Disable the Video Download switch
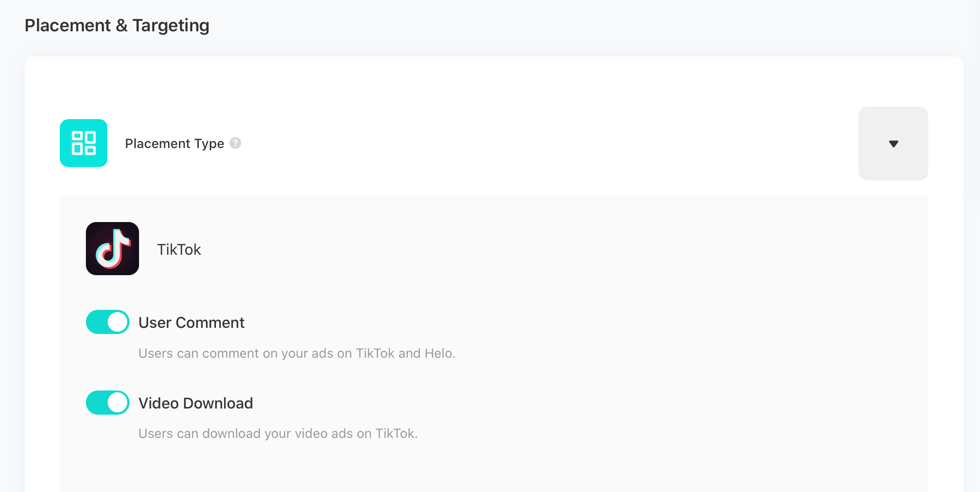This screenshot has width=980, height=492. (108, 403)
